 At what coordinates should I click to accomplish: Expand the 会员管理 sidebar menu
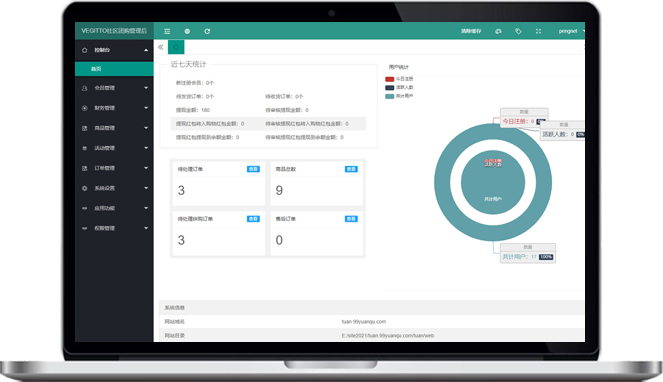114,88
